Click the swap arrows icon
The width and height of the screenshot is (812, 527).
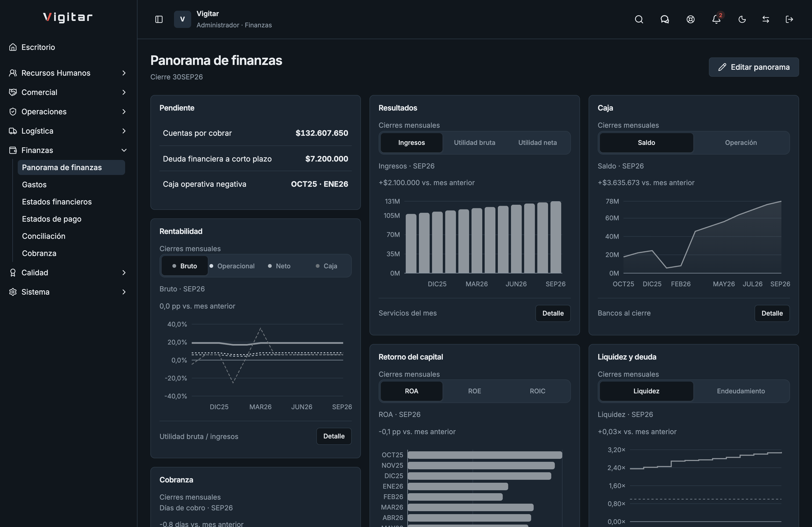[x=766, y=19]
